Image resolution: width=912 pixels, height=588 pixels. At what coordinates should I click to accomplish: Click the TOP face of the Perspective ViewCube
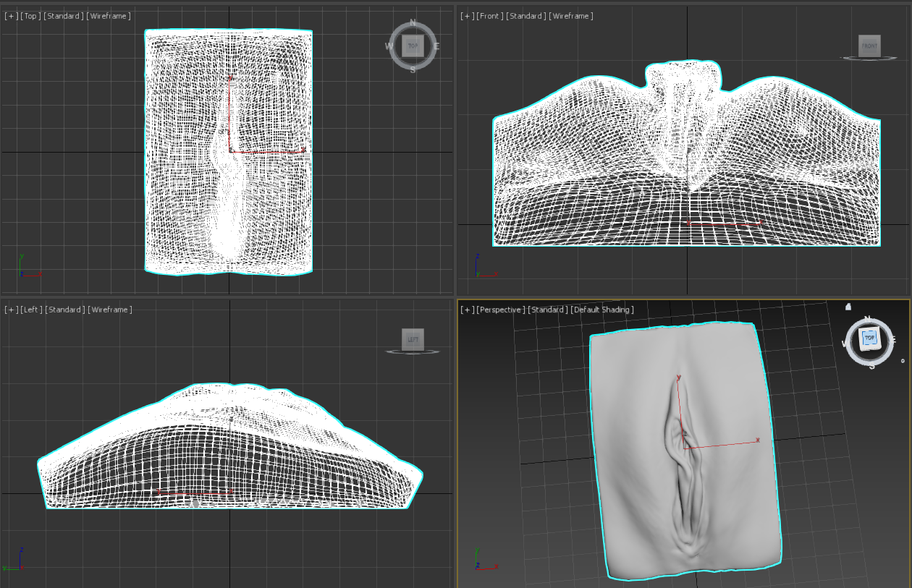[870, 338]
